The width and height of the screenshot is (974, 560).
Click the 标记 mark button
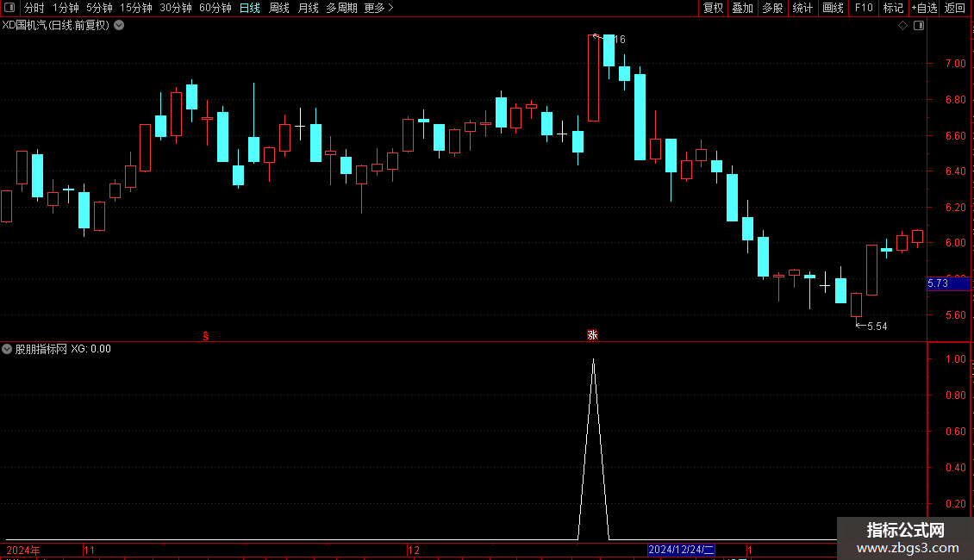[x=893, y=8]
